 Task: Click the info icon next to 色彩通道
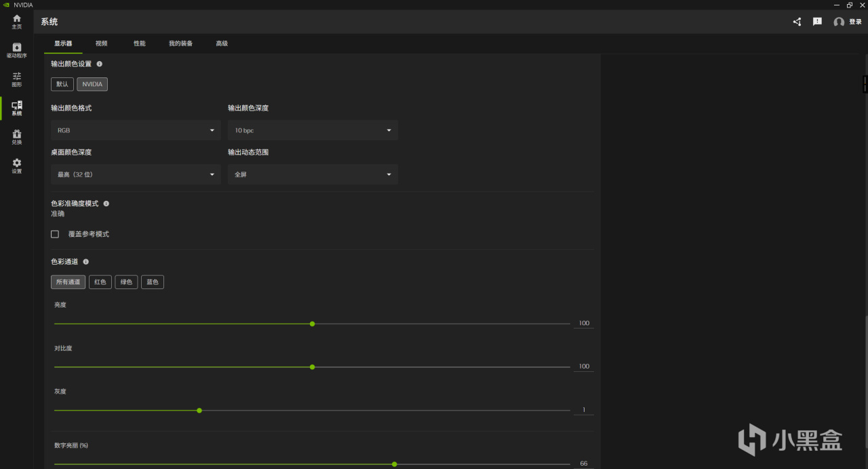pos(86,261)
